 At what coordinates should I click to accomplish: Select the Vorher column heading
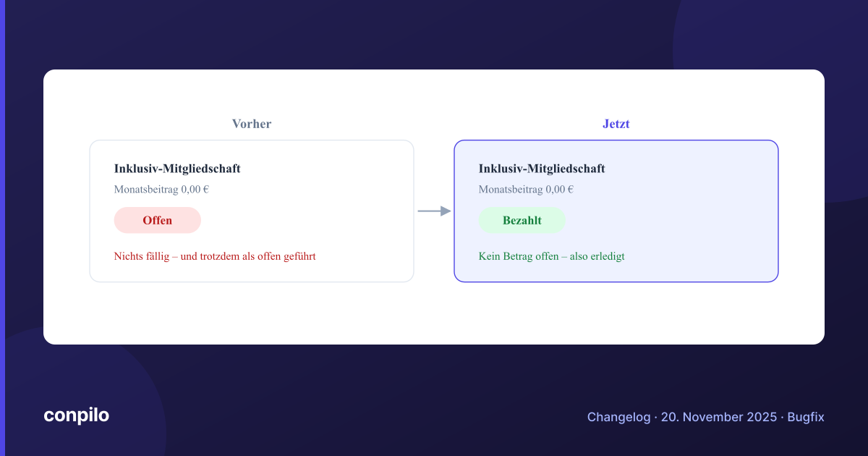coord(252,124)
